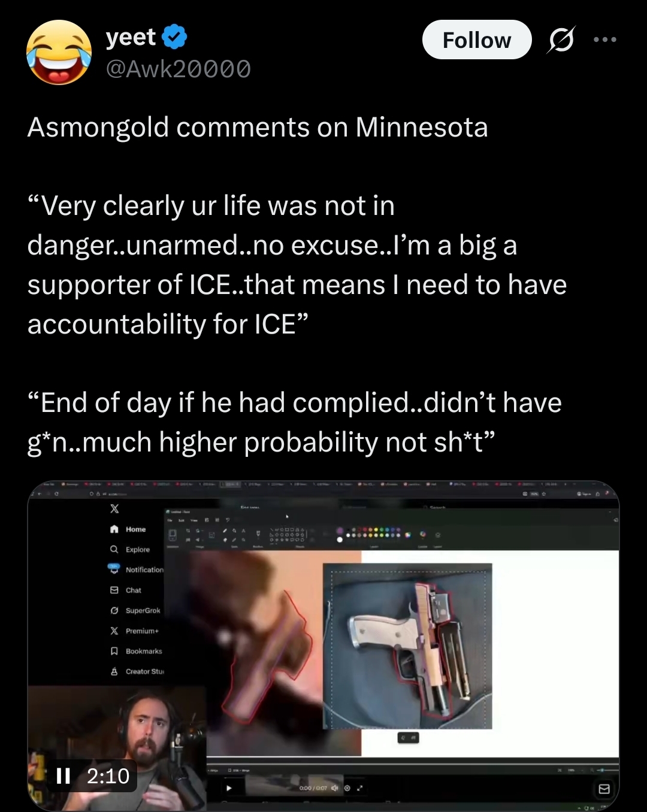This screenshot has width=647, height=812.
Task: Open the Chat envelope icon
Action: (x=114, y=590)
